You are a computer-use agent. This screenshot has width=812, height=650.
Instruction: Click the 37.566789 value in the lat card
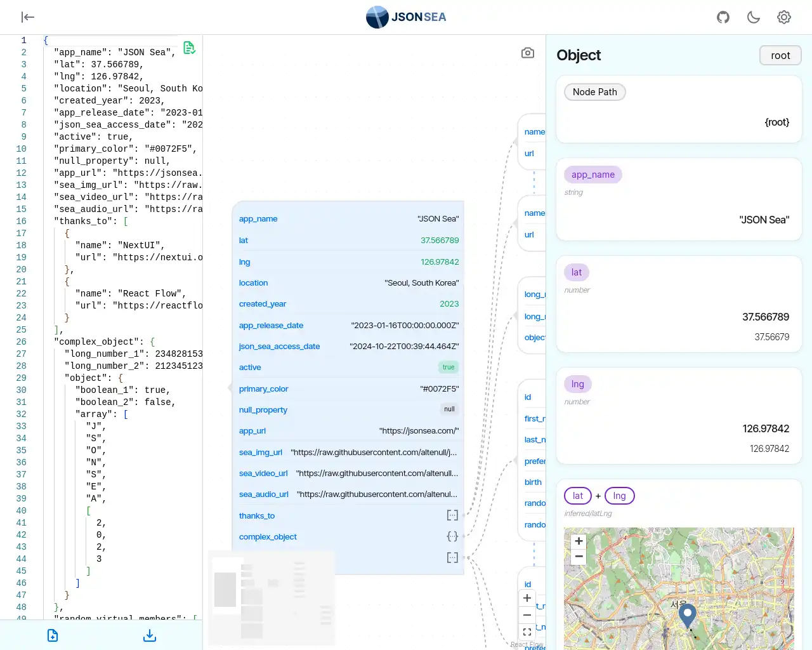[766, 317]
